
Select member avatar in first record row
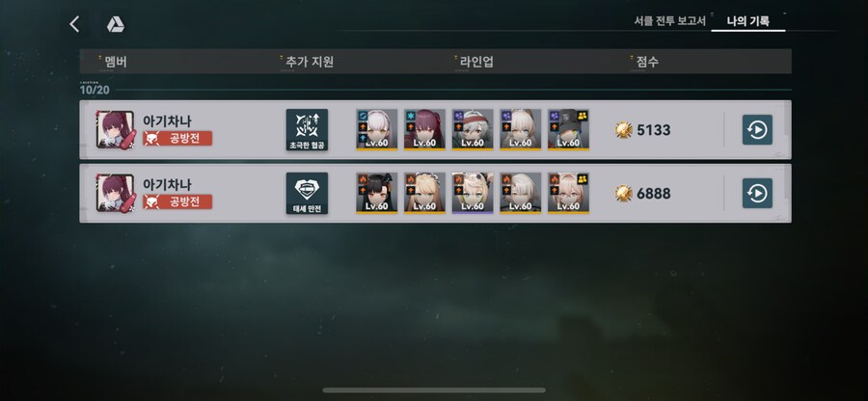click(x=115, y=129)
